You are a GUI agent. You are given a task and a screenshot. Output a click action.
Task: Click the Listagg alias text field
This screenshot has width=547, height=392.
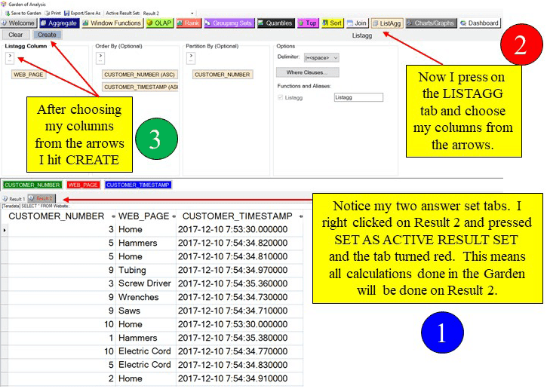pyautogui.click(x=358, y=98)
